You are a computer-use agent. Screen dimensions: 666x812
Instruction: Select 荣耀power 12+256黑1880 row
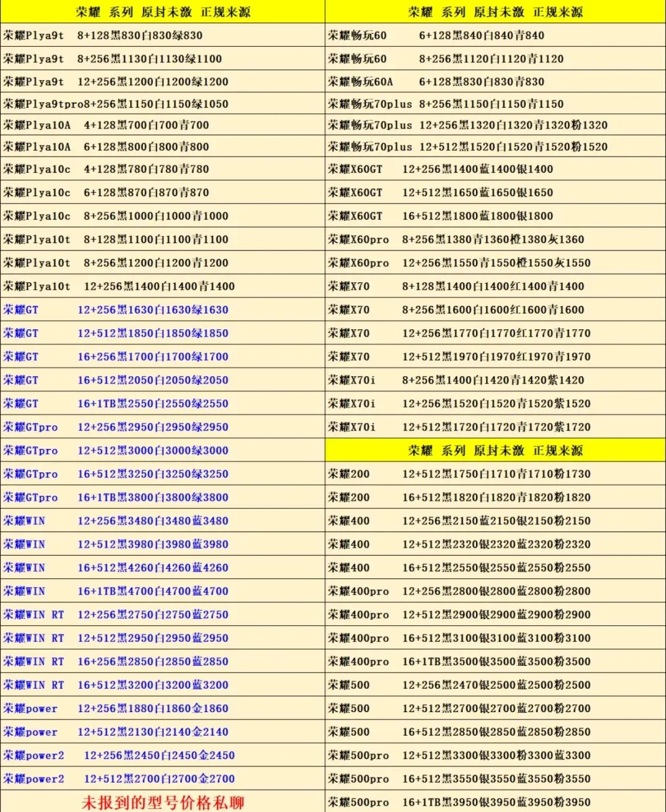[163, 708]
